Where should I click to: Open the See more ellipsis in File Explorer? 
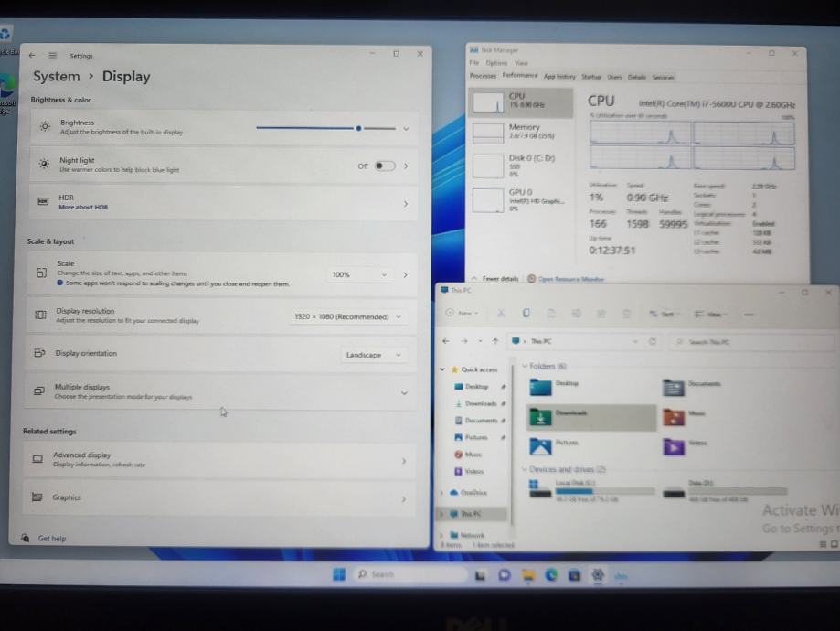(x=749, y=315)
